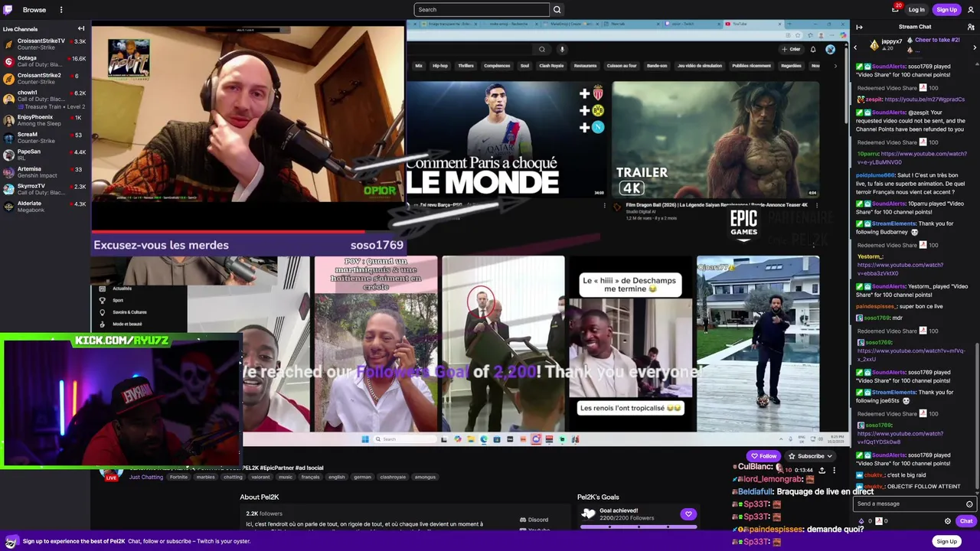Image resolution: width=980 pixels, height=551 pixels.
Task: Click the YouTube Créer button in stream
Action: tap(792, 49)
